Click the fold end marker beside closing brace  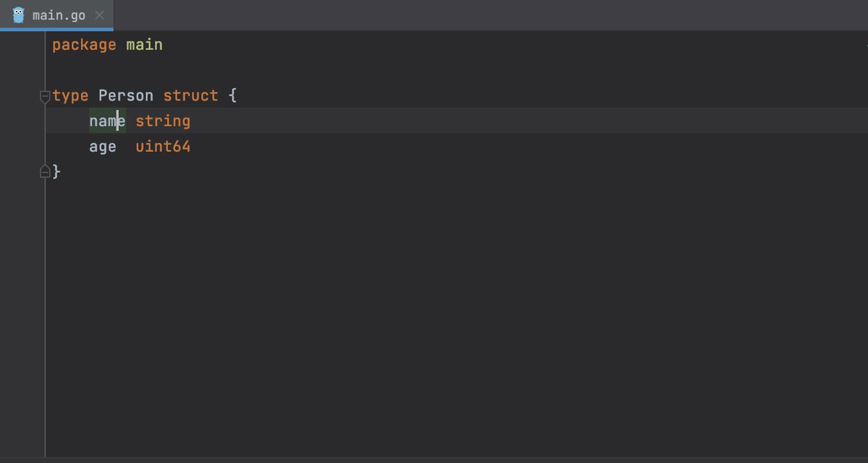[x=45, y=171]
